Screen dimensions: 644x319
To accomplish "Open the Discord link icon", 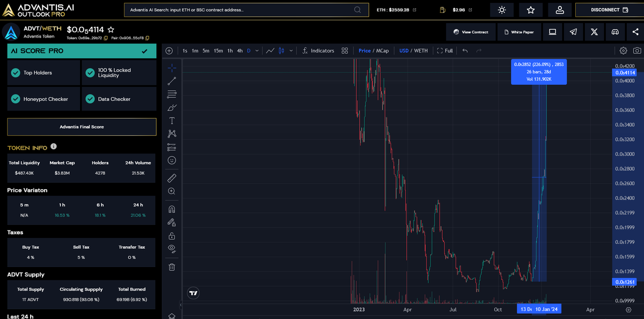I will click(x=615, y=32).
